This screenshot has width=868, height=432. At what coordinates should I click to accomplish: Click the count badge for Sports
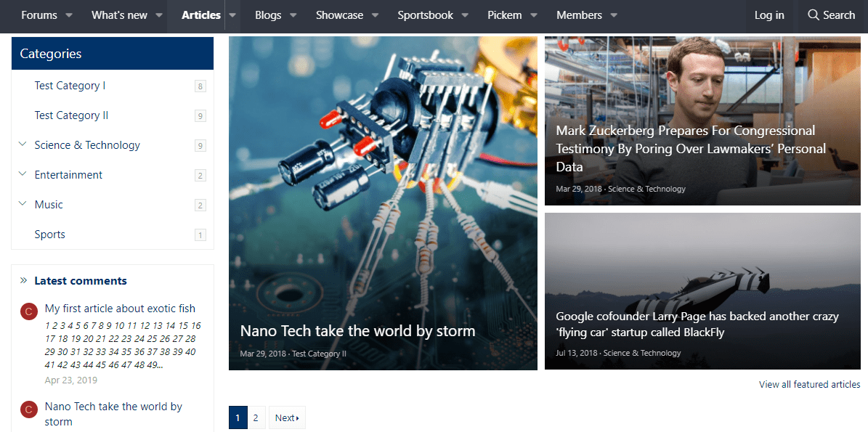pos(200,235)
